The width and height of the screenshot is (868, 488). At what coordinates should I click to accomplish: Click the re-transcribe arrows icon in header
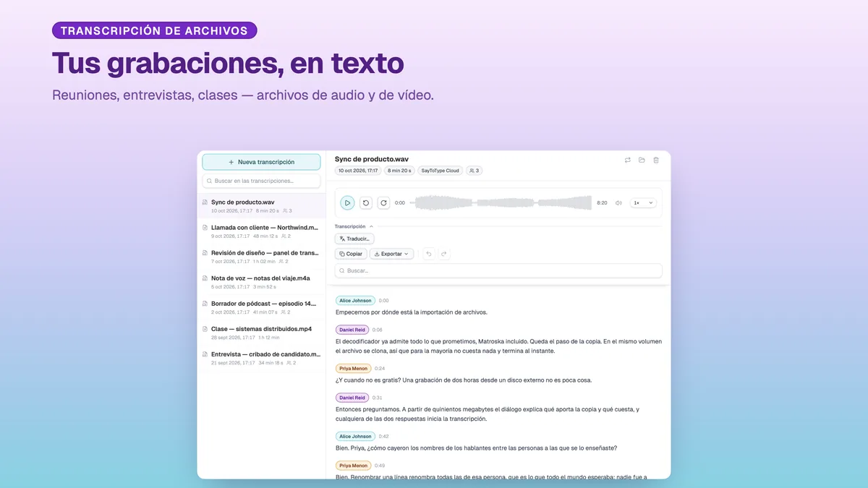pyautogui.click(x=628, y=160)
